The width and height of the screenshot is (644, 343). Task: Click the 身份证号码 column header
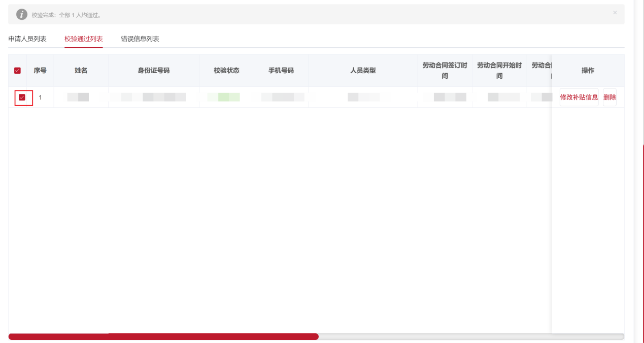[154, 71]
